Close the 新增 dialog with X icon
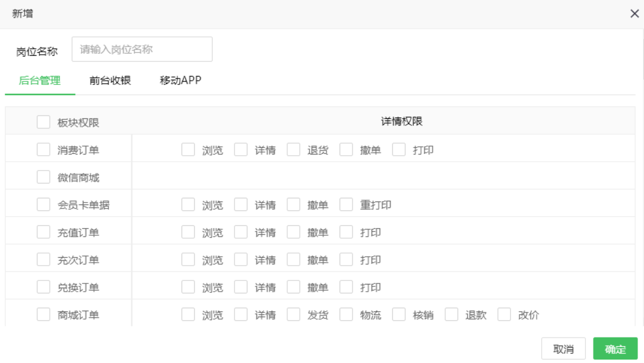Image resolution: width=644 pixels, height=363 pixels. (634, 14)
